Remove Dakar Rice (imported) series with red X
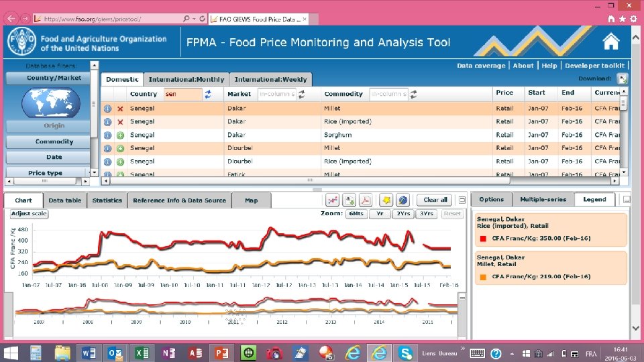 pos(120,122)
